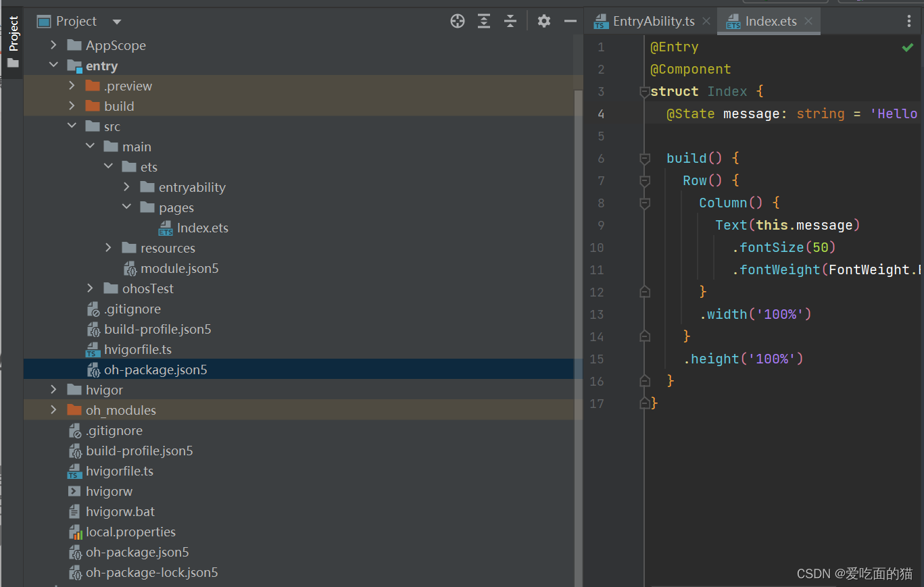Click .height('100%') on line 15
The image size is (924, 587).
coord(743,359)
